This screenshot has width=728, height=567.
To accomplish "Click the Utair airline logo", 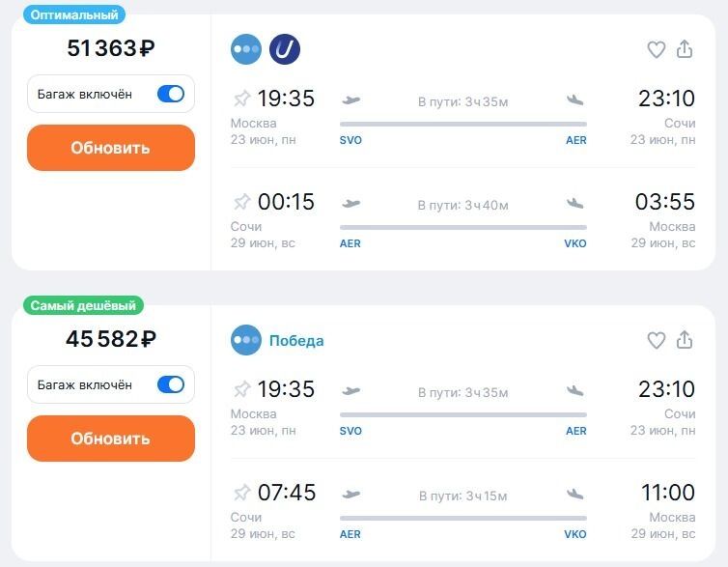I will pyautogui.click(x=285, y=49).
